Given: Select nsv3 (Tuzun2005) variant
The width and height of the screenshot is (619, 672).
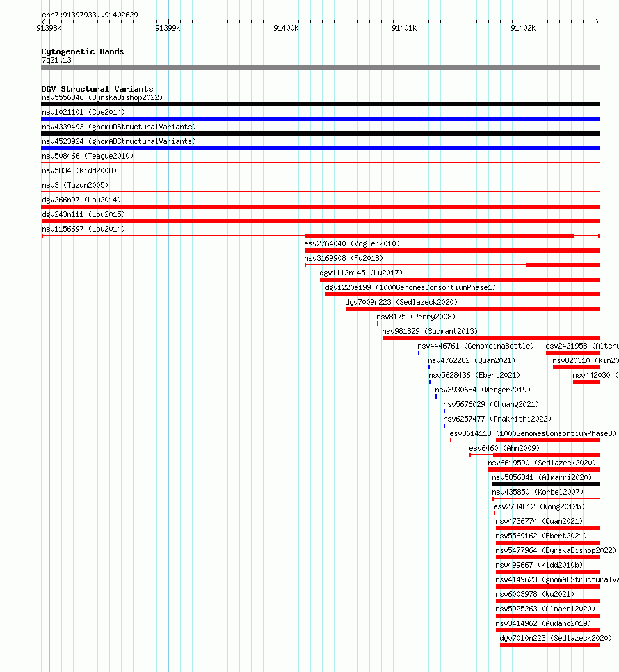Looking at the screenshot, I should click(x=75, y=185).
